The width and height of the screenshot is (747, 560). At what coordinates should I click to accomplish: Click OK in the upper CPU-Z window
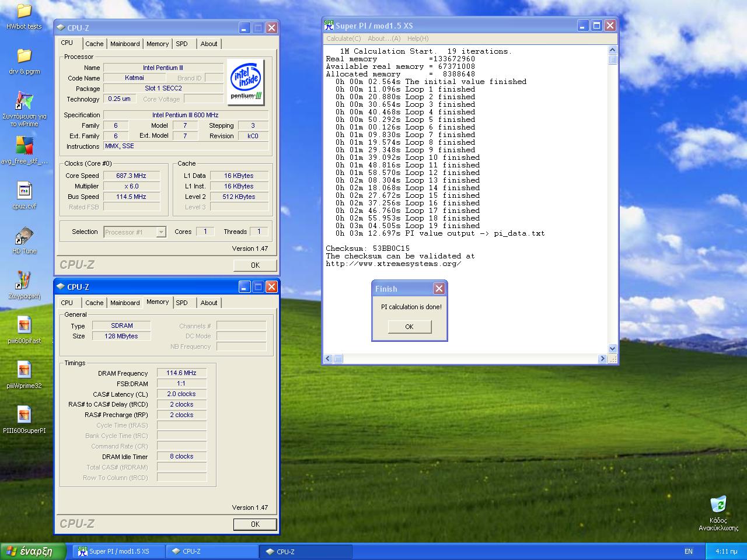click(x=255, y=265)
